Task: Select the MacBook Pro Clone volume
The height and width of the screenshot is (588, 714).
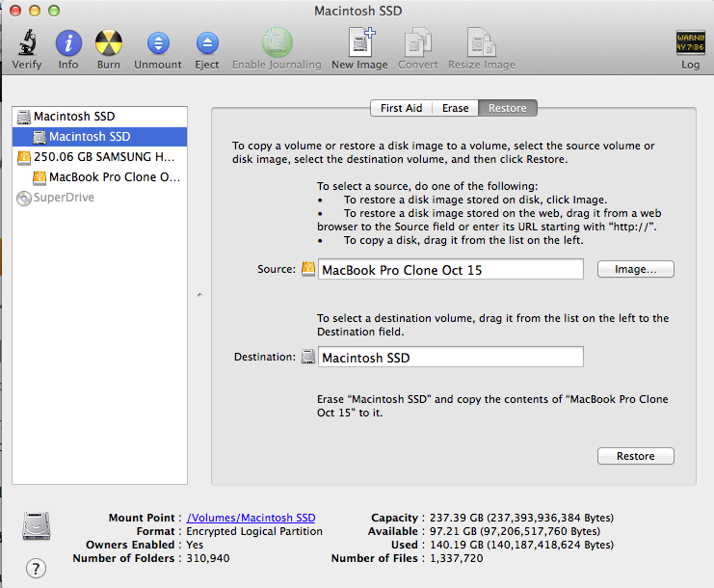Action: pyautogui.click(x=99, y=177)
